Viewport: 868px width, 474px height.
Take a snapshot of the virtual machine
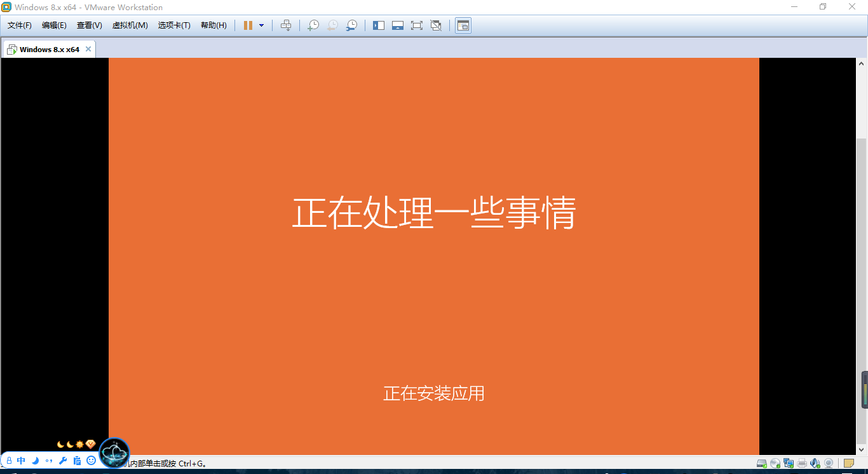tap(313, 25)
